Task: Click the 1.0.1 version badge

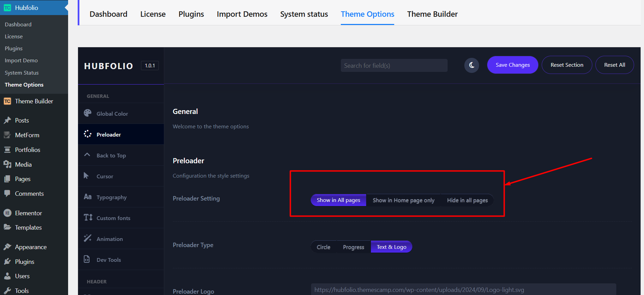Action: click(x=150, y=65)
